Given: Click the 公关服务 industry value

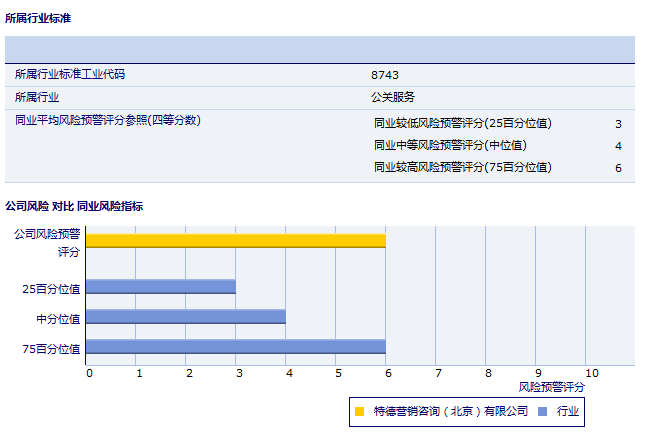Looking at the screenshot, I should point(392,98).
